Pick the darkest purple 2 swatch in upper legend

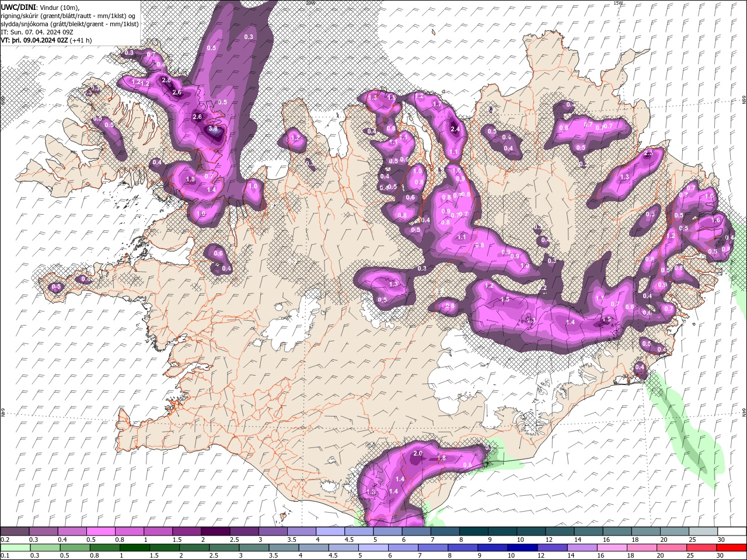click(215, 531)
